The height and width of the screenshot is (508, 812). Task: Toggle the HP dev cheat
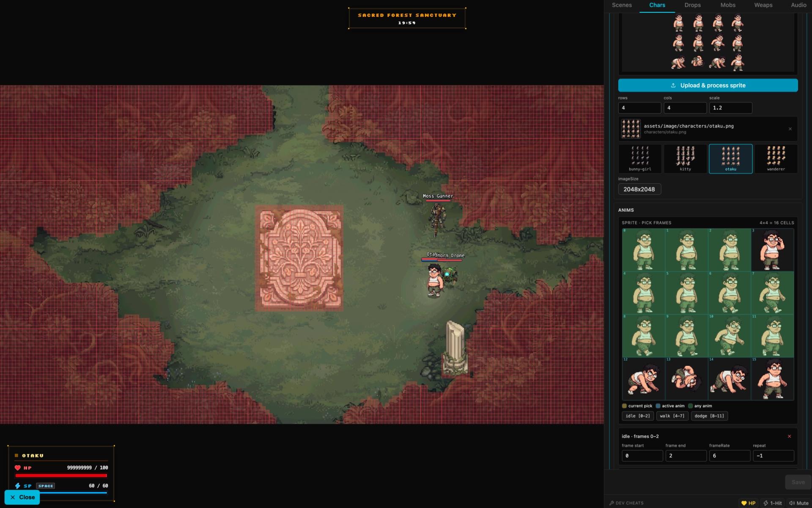coord(748,503)
